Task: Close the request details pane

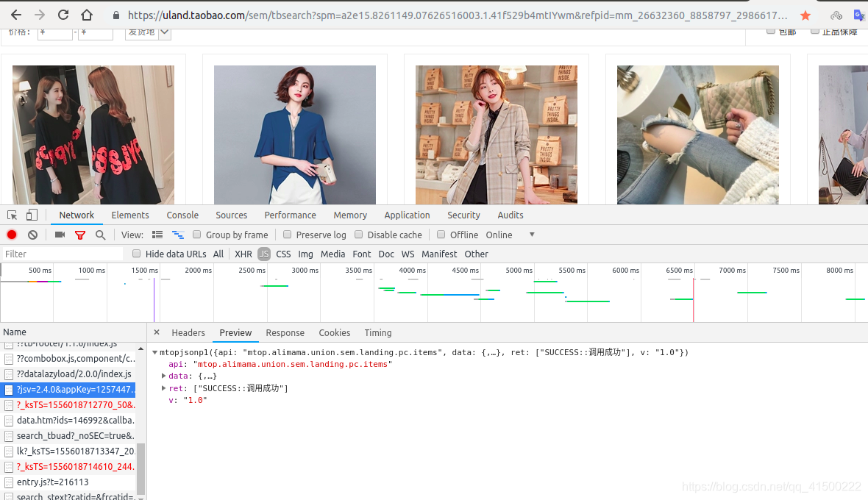Action: pyautogui.click(x=157, y=332)
